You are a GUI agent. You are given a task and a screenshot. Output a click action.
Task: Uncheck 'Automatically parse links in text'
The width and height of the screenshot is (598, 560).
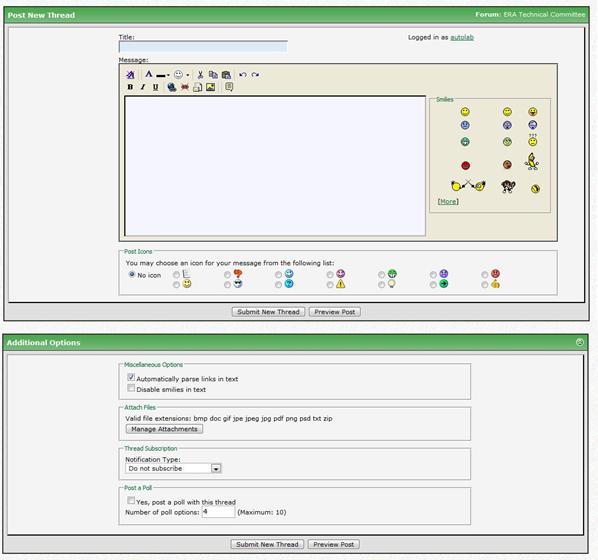click(x=131, y=377)
